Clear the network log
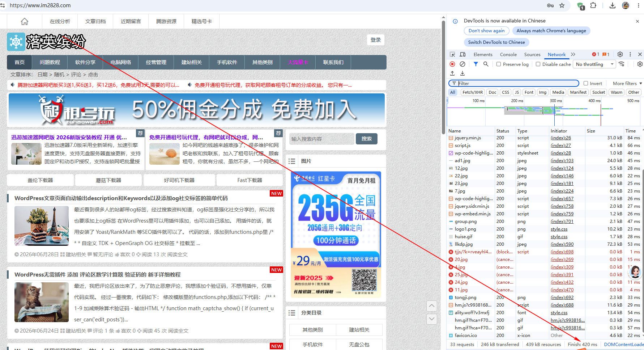644x350 pixels. (462, 64)
